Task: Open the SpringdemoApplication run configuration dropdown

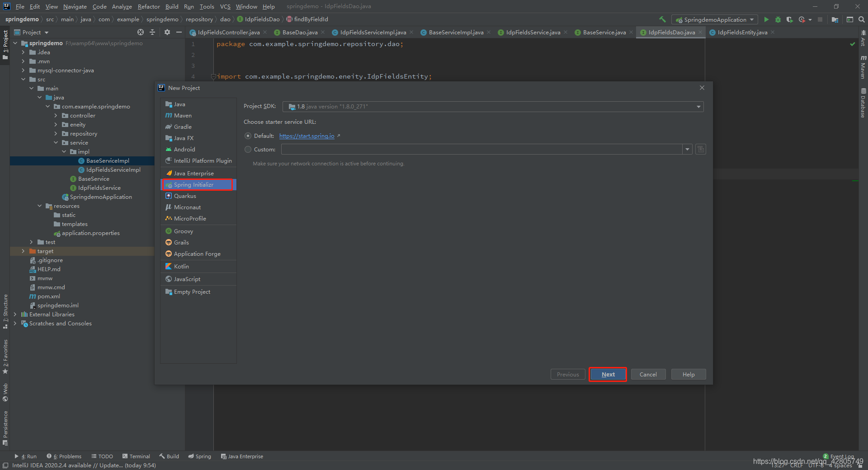Action: [715, 19]
